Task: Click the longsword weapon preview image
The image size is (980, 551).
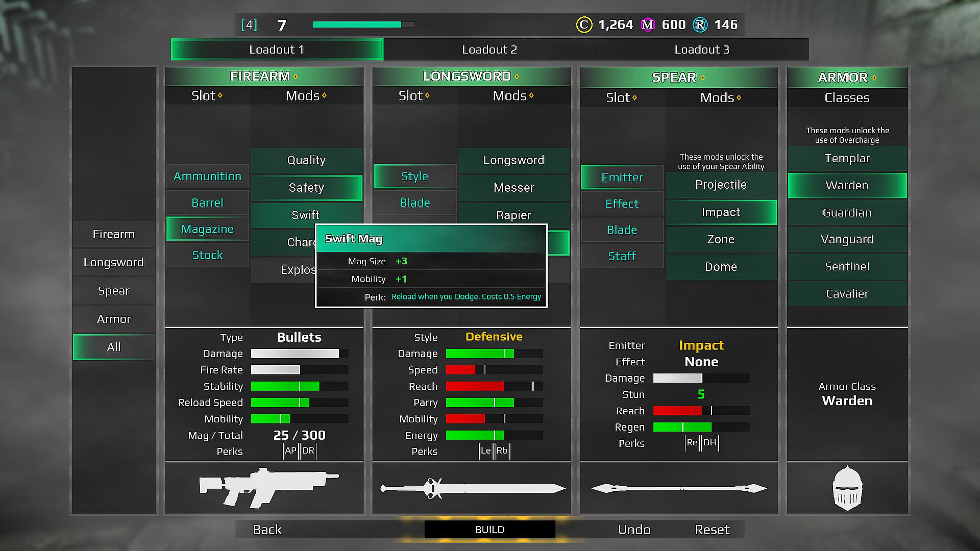Action: (472, 488)
